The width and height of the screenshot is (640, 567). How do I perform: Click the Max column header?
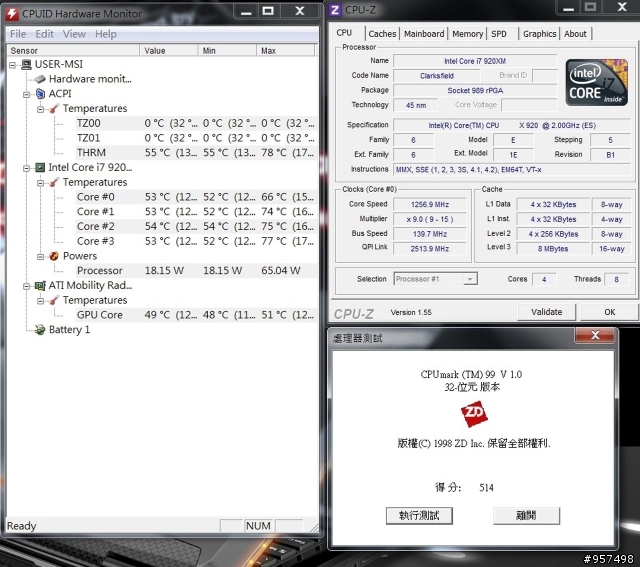pyautogui.click(x=286, y=51)
